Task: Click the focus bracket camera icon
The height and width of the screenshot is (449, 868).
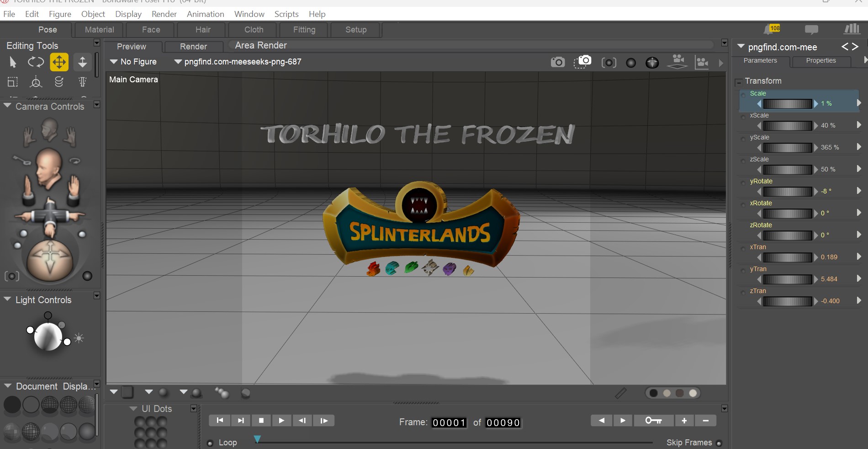Action: pyautogui.click(x=609, y=63)
